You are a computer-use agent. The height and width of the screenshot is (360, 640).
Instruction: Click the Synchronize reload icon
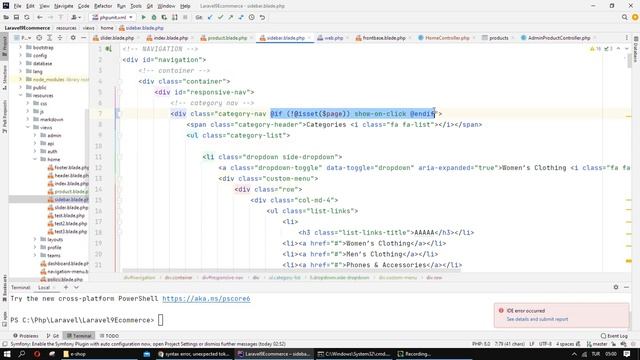pyautogui.click(x=27, y=18)
